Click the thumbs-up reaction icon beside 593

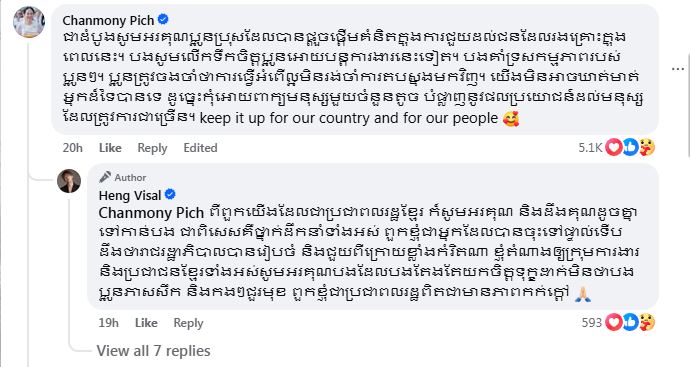click(x=630, y=323)
